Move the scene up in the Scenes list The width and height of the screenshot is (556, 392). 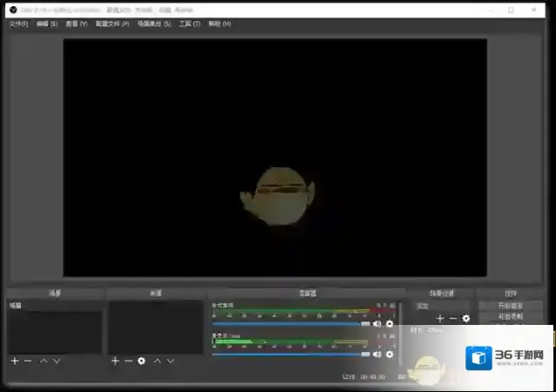[44, 361]
